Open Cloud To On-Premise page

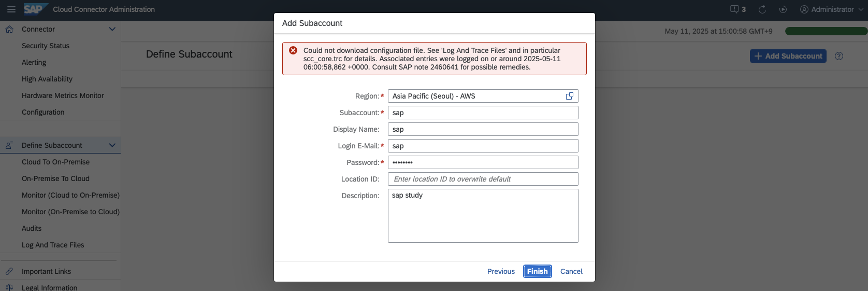(x=55, y=162)
